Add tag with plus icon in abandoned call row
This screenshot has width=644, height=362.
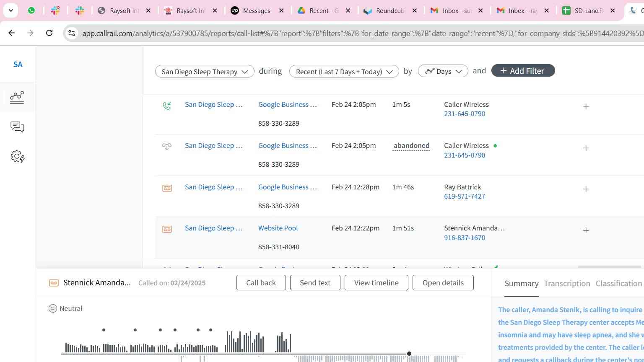(x=586, y=148)
